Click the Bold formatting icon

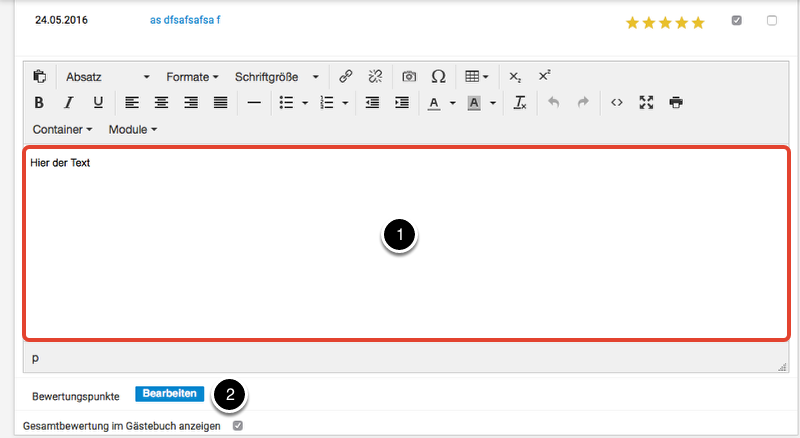click(x=39, y=102)
